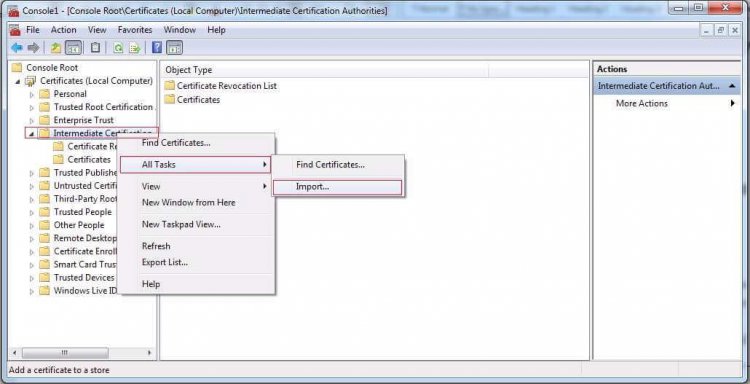Expand the Other People node
This screenshot has width=750, height=384.
point(32,225)
